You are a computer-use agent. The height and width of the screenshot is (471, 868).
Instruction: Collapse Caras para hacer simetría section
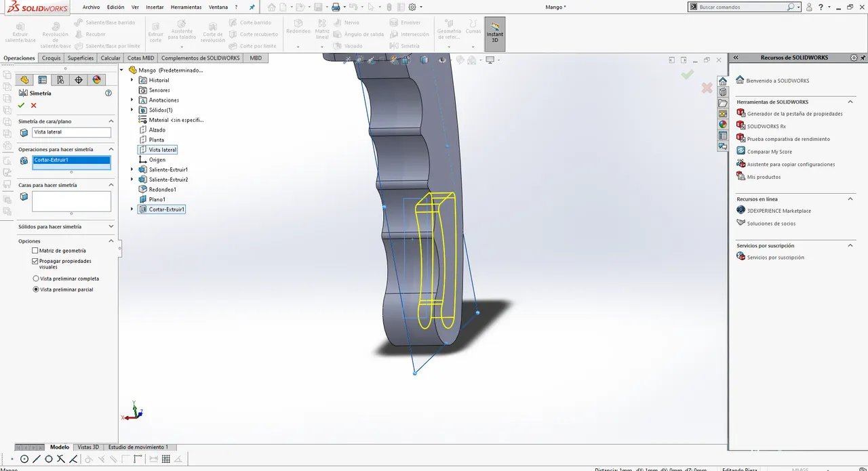111,185
